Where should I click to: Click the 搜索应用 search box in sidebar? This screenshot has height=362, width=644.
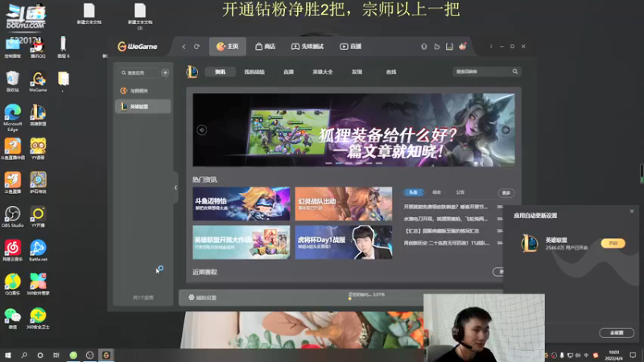coord(138,72)
